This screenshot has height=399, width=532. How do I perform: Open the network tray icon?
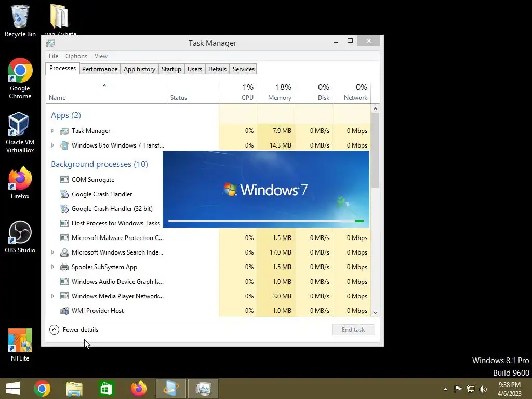pyautogui.click(x=471, y=389)
